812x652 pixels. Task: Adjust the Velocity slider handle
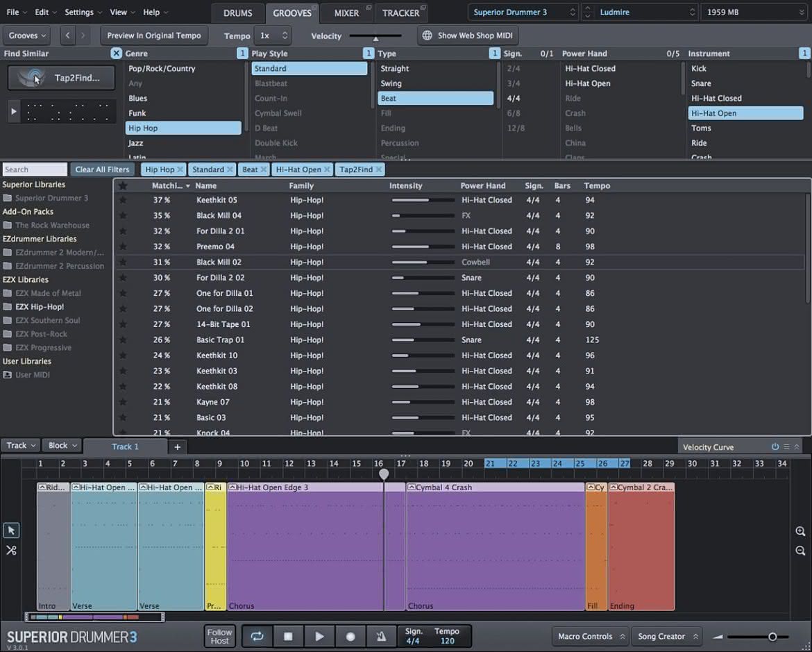click(375, 37)
